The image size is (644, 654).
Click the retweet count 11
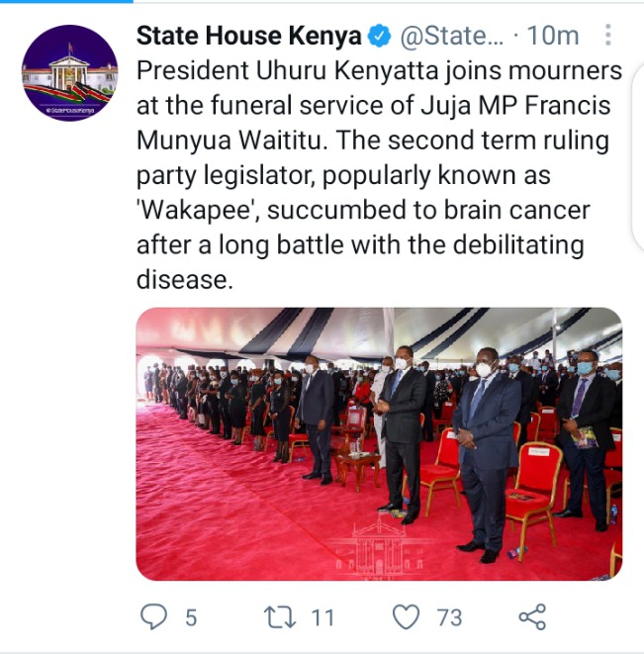coord(322,617)
